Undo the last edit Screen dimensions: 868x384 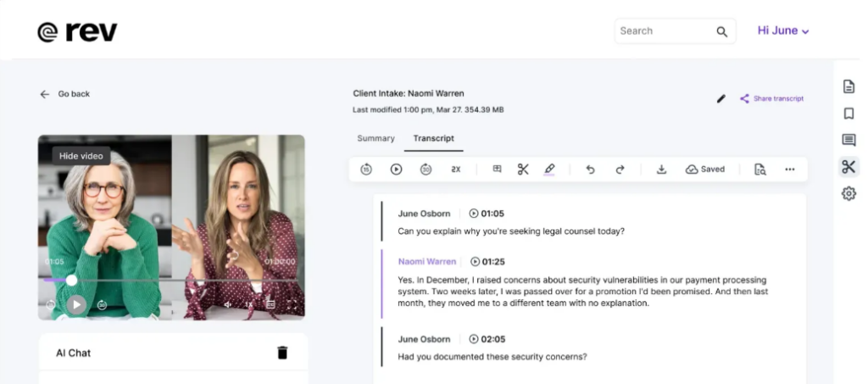click(591, 170)
